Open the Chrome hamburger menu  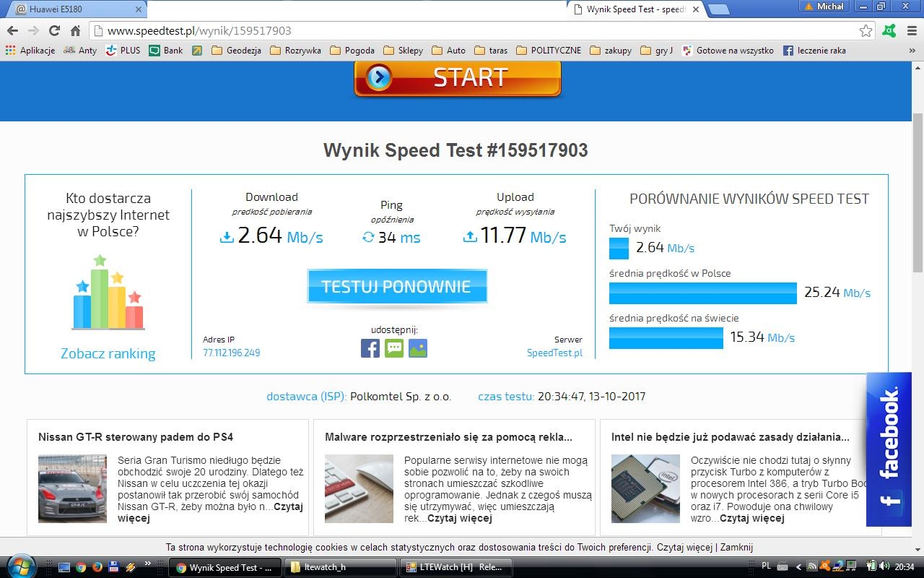coord(912,31)
